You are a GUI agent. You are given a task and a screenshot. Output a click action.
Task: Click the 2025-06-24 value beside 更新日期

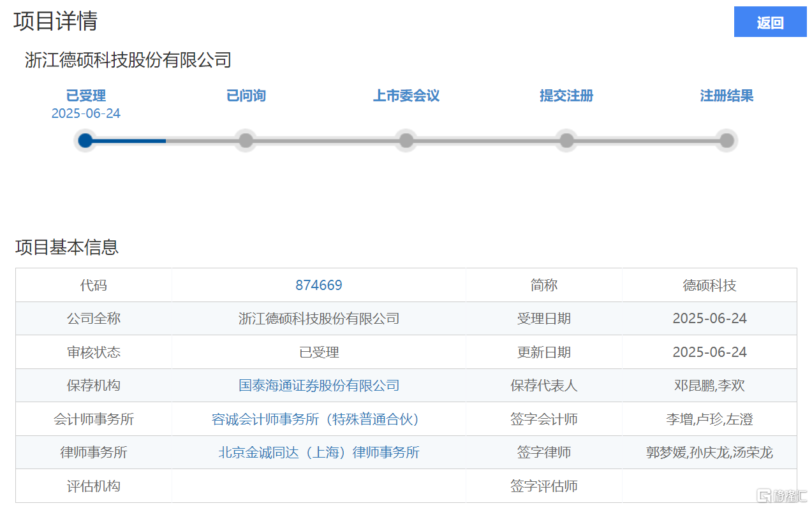709,352
